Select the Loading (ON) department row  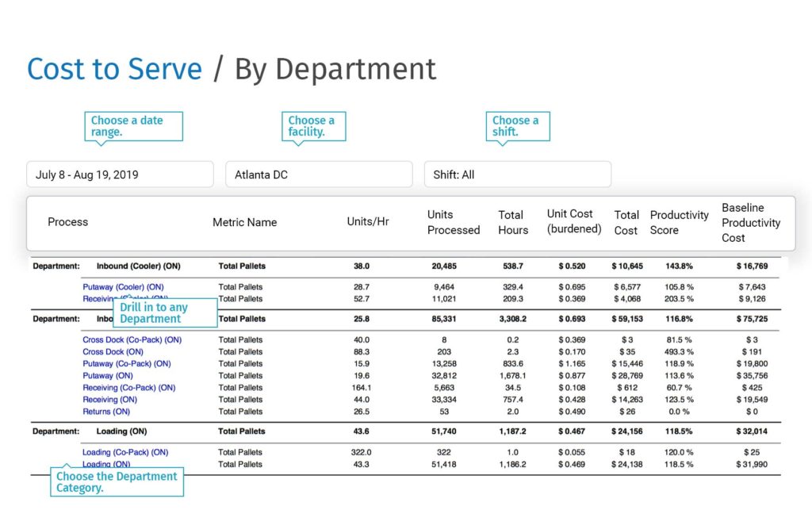123,431
